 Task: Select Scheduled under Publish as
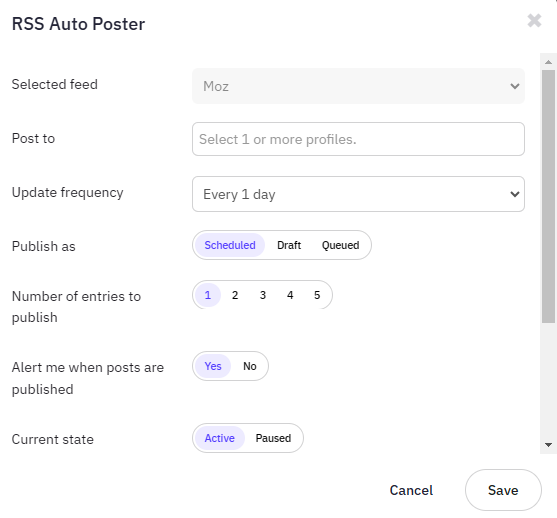pos(230,245)
